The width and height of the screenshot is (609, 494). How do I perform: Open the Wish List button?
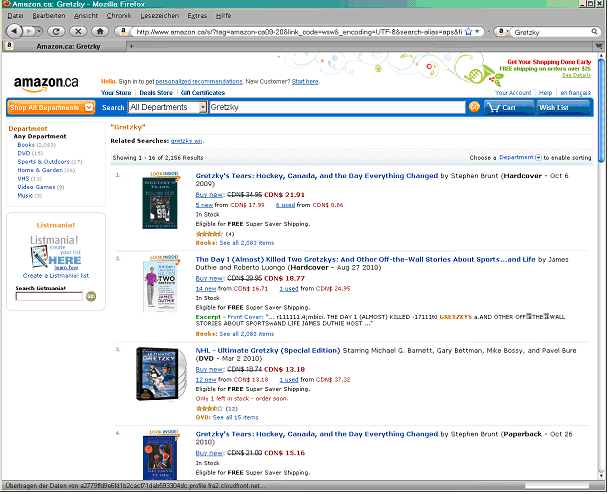pos(563,108)
